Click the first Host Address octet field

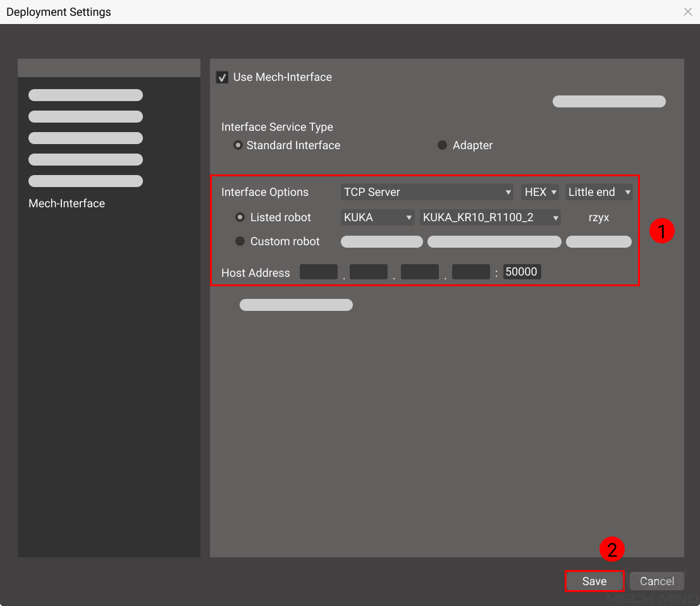point(319,272)
